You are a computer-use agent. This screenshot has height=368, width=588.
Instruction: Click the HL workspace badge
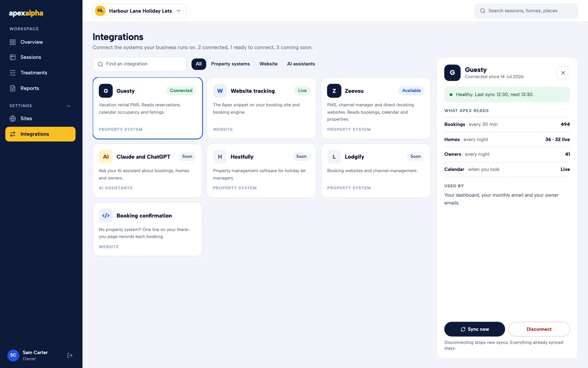100,11
